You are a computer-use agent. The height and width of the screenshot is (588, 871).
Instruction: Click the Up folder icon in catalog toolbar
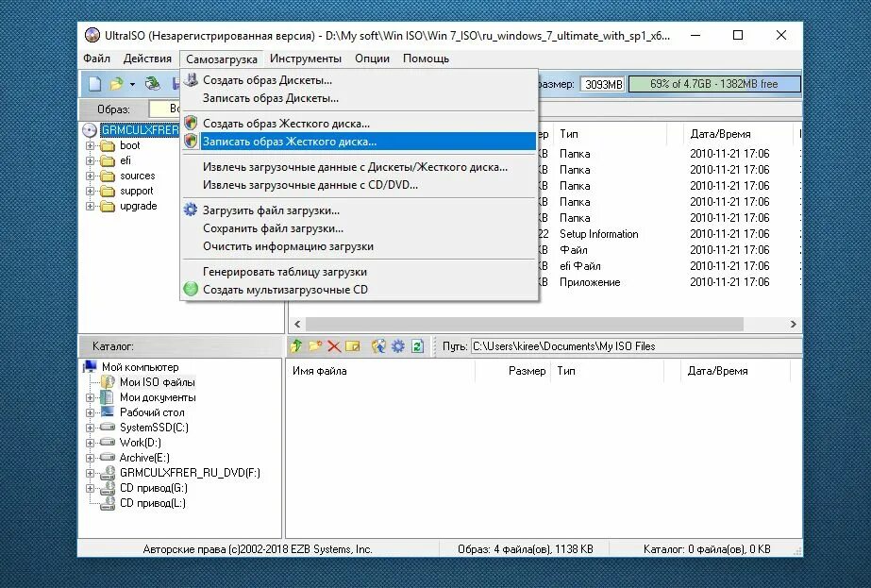coord(295,346)
